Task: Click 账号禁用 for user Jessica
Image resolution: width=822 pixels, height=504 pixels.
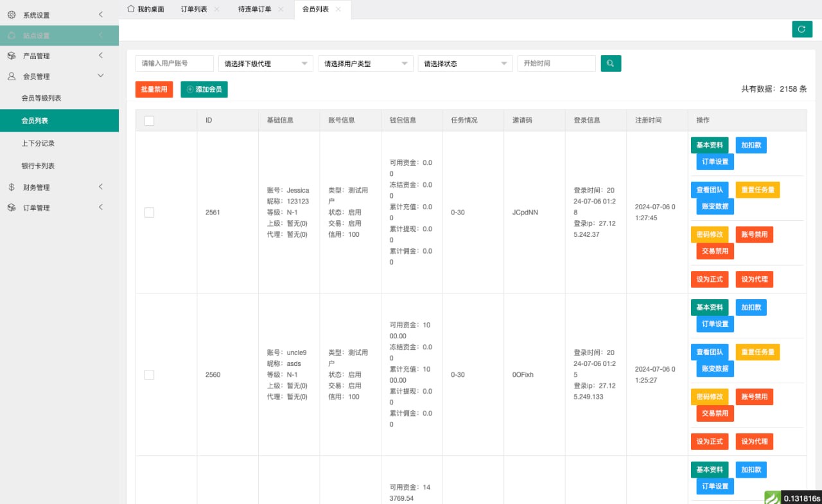Action: [x=755, y=234]
